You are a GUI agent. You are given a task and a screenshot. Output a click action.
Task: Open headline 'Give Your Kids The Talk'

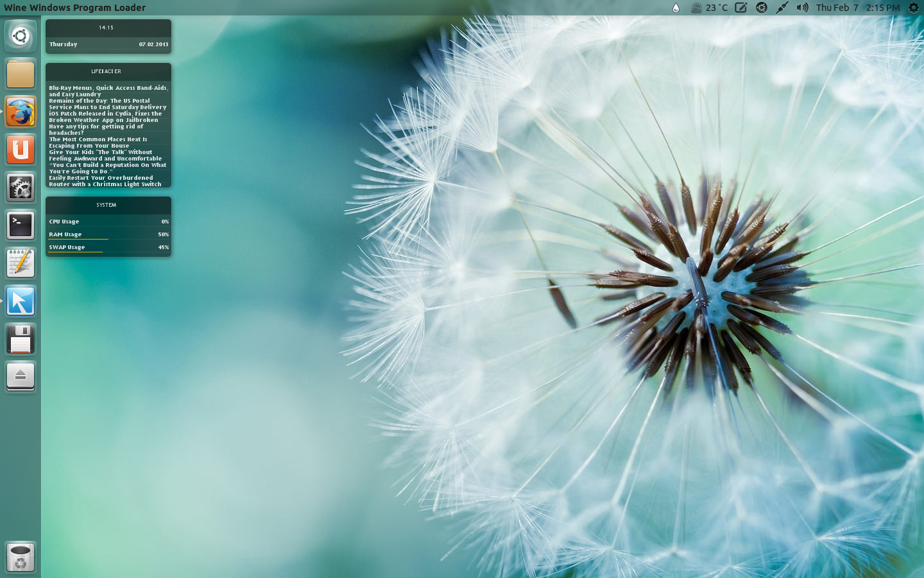[x=105, y=155]
